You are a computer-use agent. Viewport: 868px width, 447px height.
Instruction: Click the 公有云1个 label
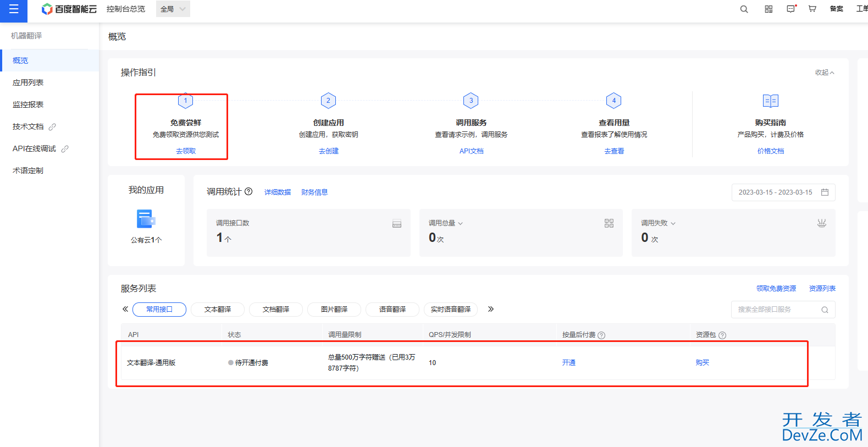coord(146,240)
